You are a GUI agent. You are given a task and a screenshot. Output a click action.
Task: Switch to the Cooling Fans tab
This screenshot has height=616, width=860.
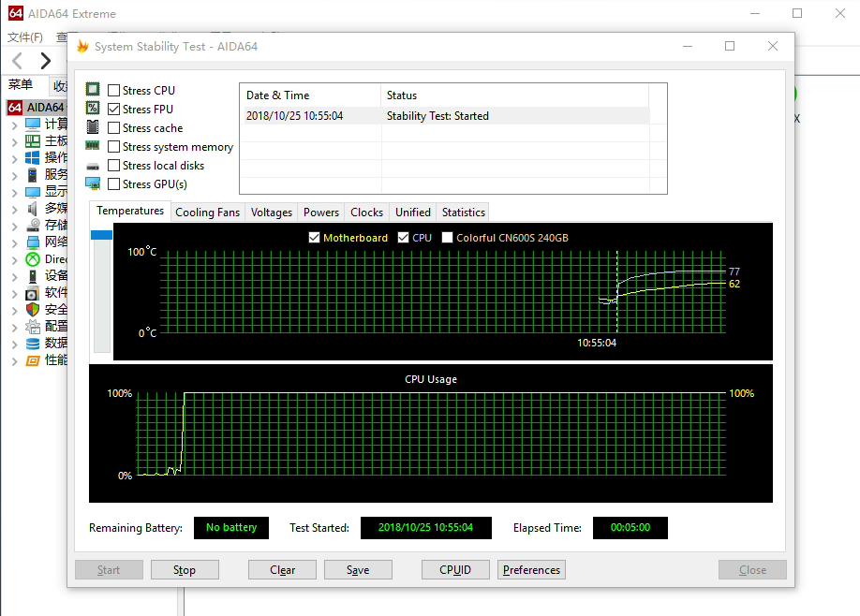[x=207, y=213]
